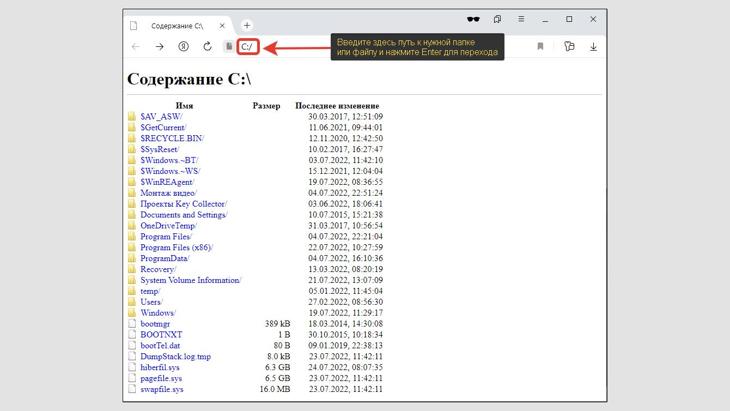Open the browser hamburger menu
The width and height of the screenshot is (730, 411).
[521, 19]
